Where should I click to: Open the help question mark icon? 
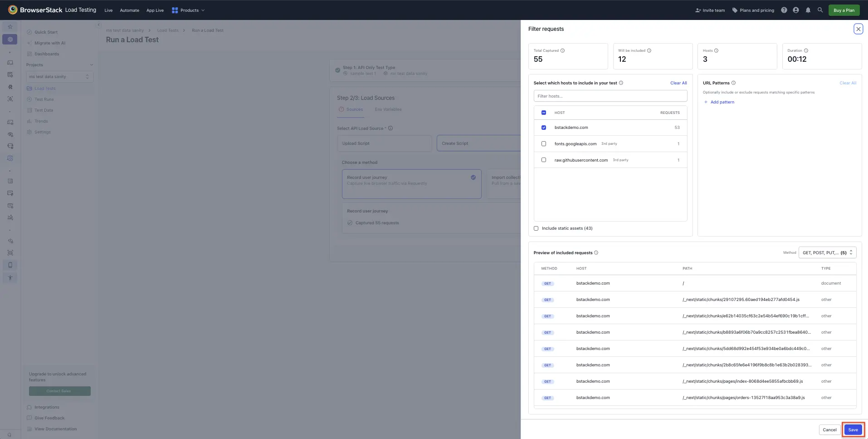pos(784,10)
